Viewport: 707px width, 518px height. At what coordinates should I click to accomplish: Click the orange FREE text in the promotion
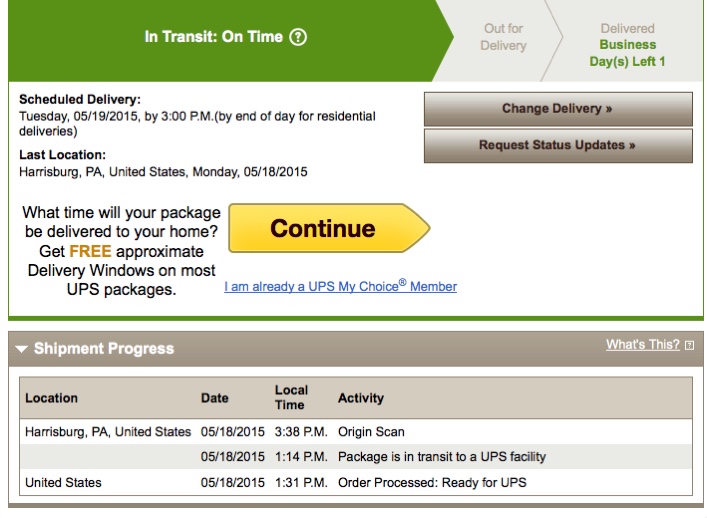tap(90, 251)
